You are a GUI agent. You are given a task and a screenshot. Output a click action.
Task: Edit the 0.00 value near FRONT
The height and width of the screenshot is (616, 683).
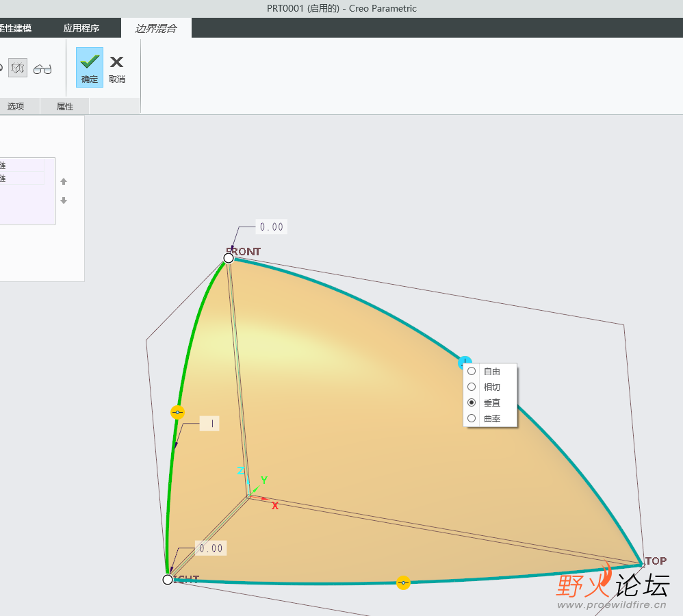(272, 227)
